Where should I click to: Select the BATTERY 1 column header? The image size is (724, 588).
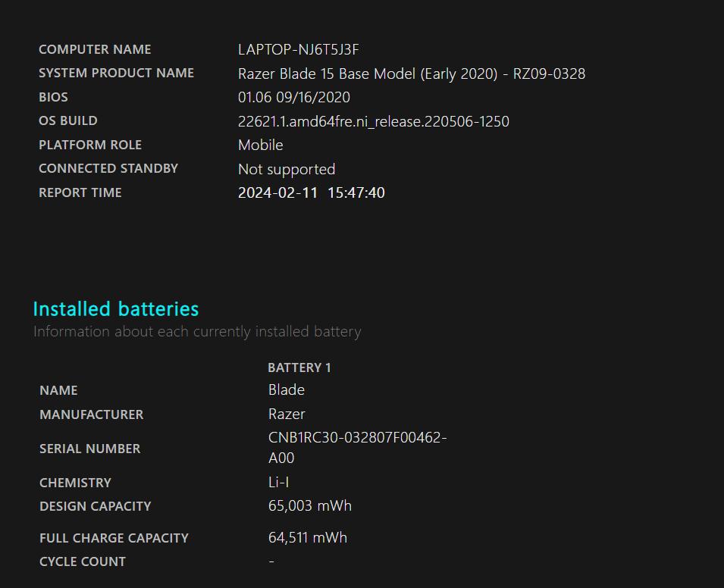(299, 367)
